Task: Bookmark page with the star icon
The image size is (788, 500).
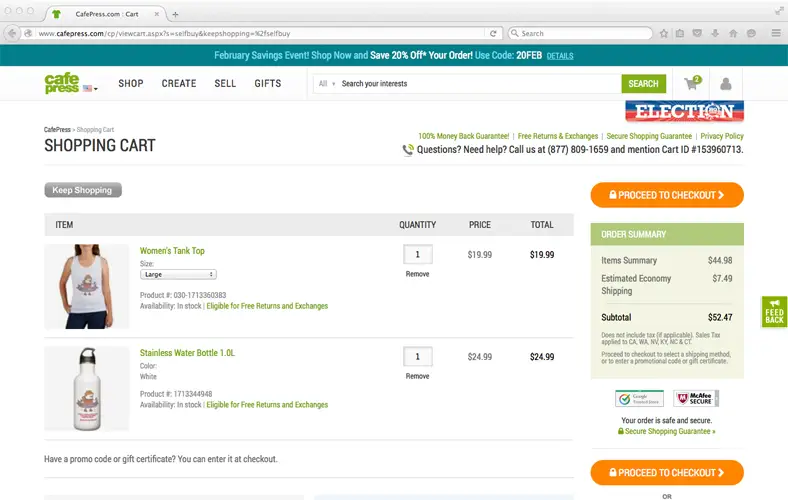Action: click(x=663, y=33)
